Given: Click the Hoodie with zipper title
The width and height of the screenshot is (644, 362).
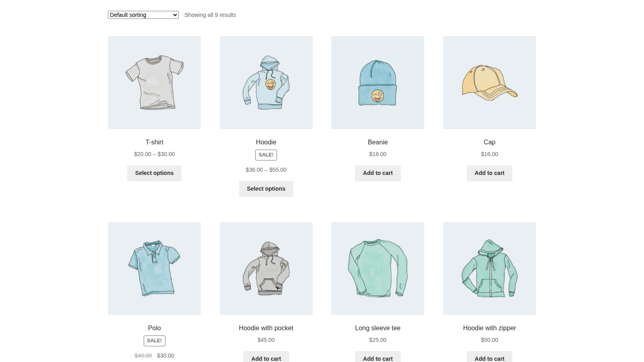Looking at the screenshot, I should [489, 328].
